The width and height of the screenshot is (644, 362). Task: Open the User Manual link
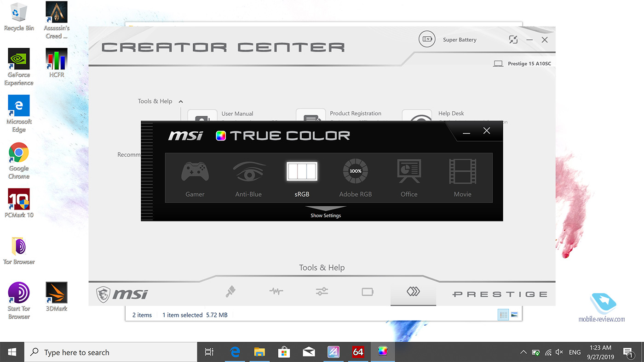coord(237,114)
